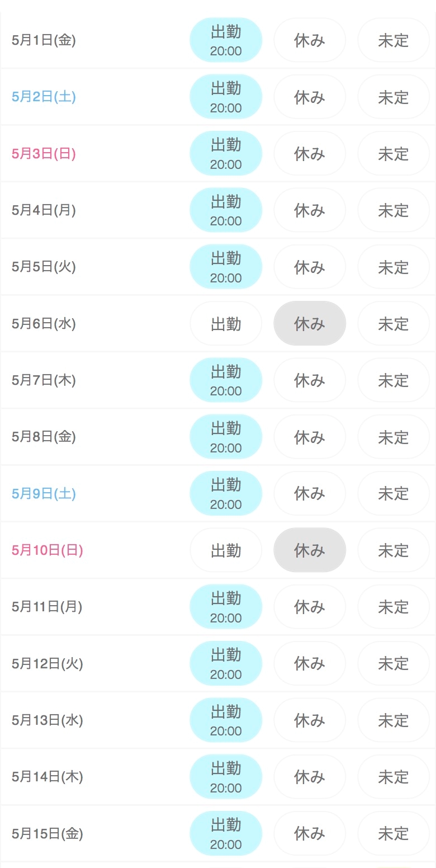Set 5月9日(土) to 未定
This screenshot has height=868, width=436.
coord(394,493)
